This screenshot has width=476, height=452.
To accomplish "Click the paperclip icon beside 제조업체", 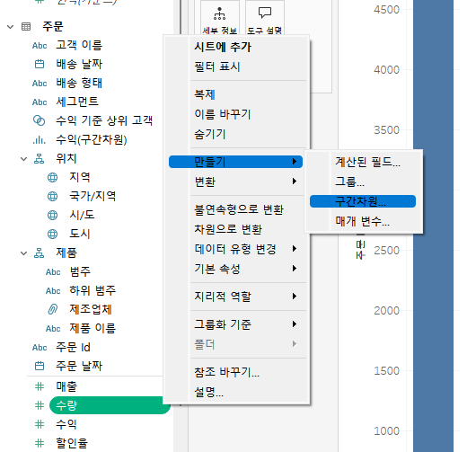I will pos(52,309).
